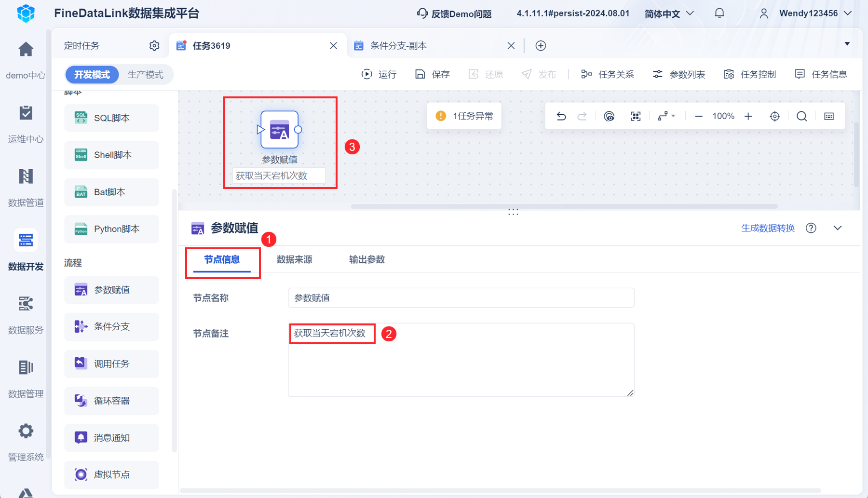Open the tab list dropdown arrow
The image size is (868, 498).
click(x=847, y=44)
